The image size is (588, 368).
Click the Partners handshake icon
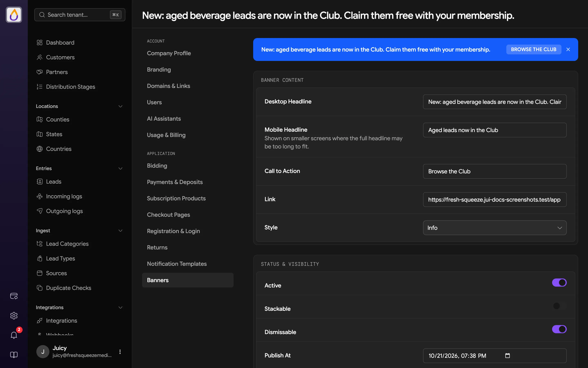click(40, 72)
